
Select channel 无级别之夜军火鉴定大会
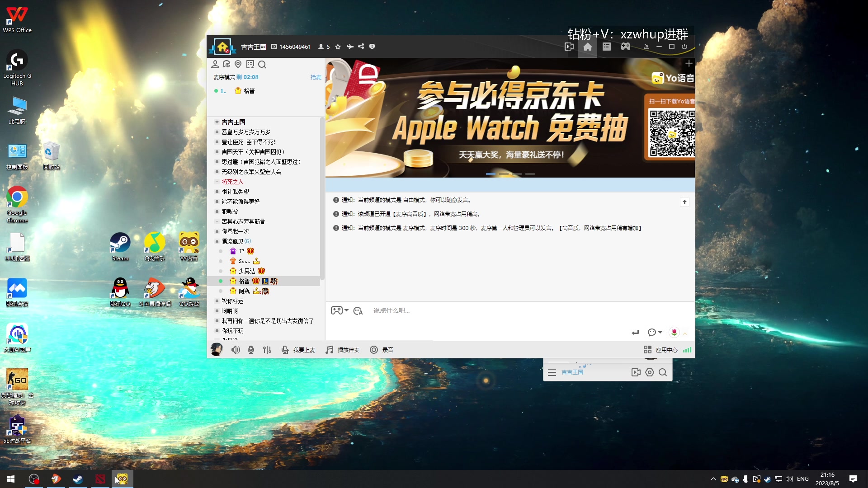251,172
